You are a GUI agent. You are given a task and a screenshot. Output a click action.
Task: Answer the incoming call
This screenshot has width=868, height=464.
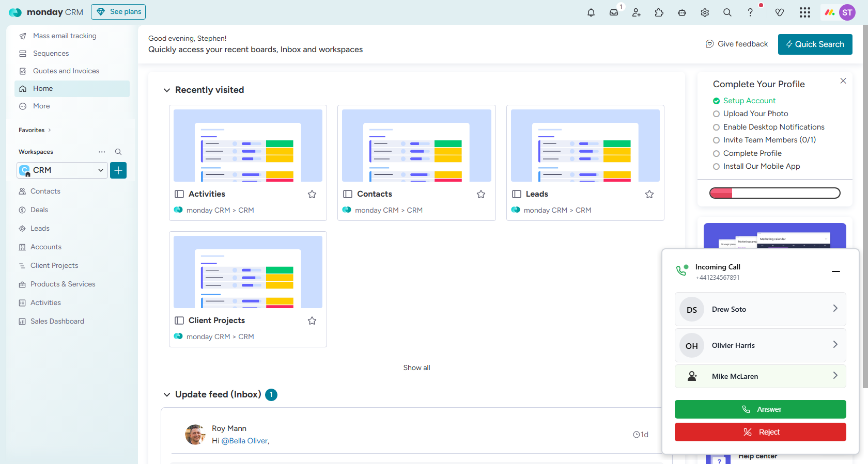(x=760, y=409)
